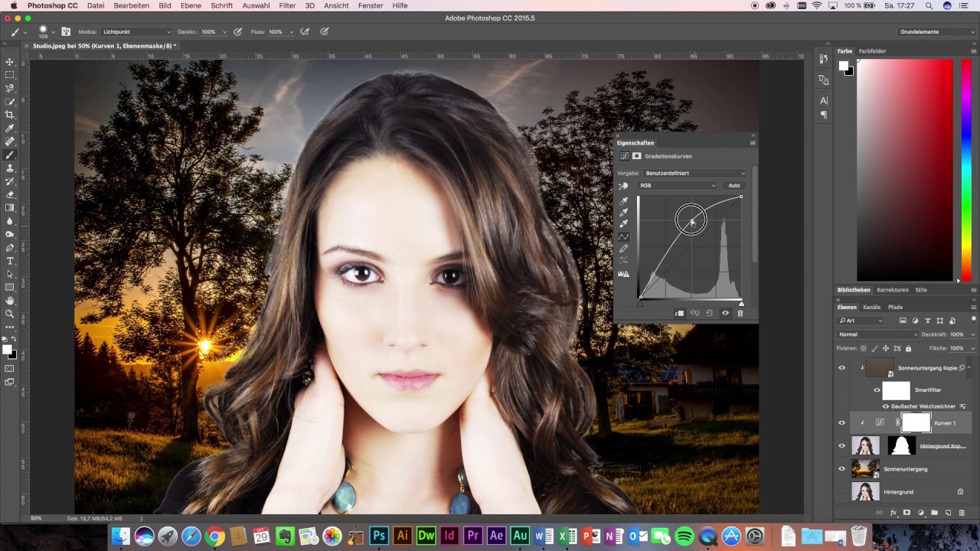Viewport: 980px width, 551px height.
Task: Open the brush Modus dropdown
Action: click(136, 32)
